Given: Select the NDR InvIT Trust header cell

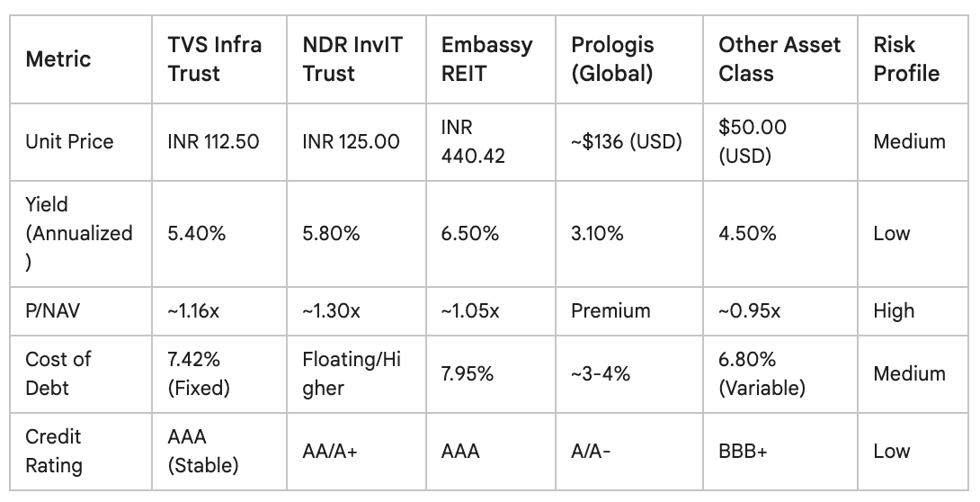Looking at the screenshot, I should (x=356, y=59).
